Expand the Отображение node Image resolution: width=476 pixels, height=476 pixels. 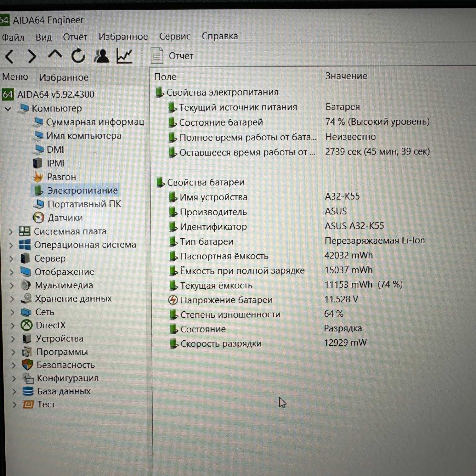pyautogui.click(x=11, y=272)
